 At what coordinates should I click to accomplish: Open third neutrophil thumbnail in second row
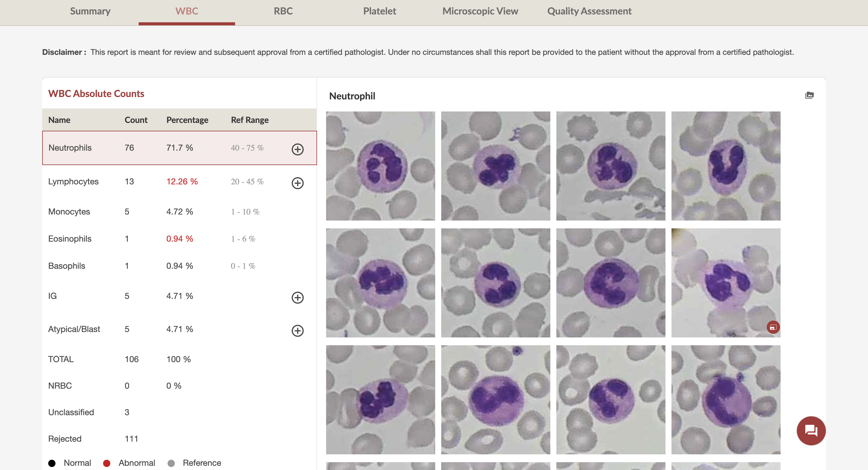point(611,283)
